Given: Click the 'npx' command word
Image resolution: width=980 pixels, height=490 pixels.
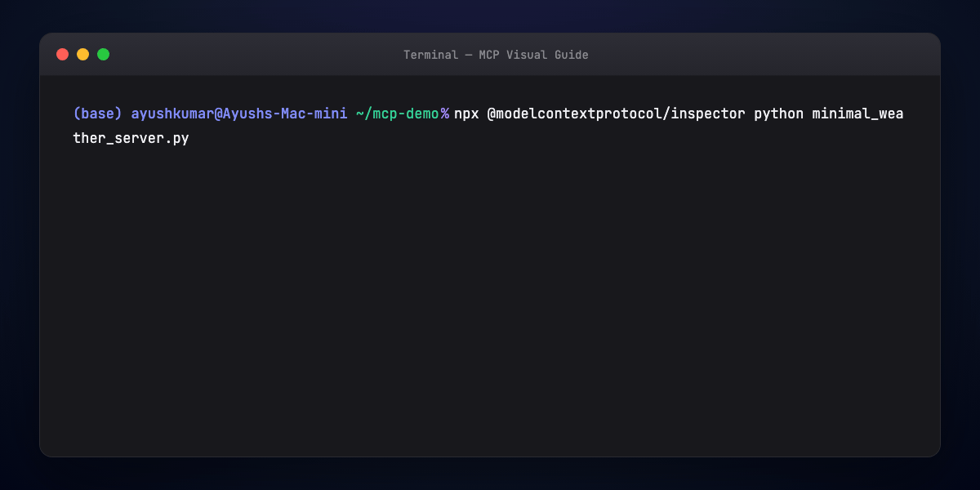Looking at the screenshot, I should [x=466, y=114].
